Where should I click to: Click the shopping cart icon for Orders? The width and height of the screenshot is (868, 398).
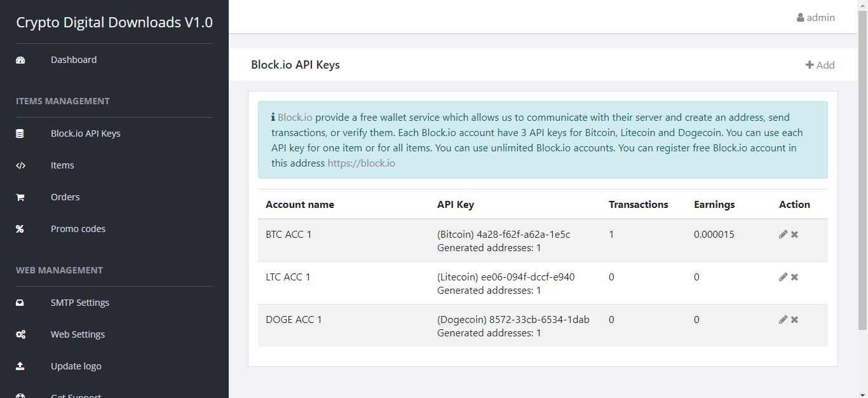(x=20, y=197)
